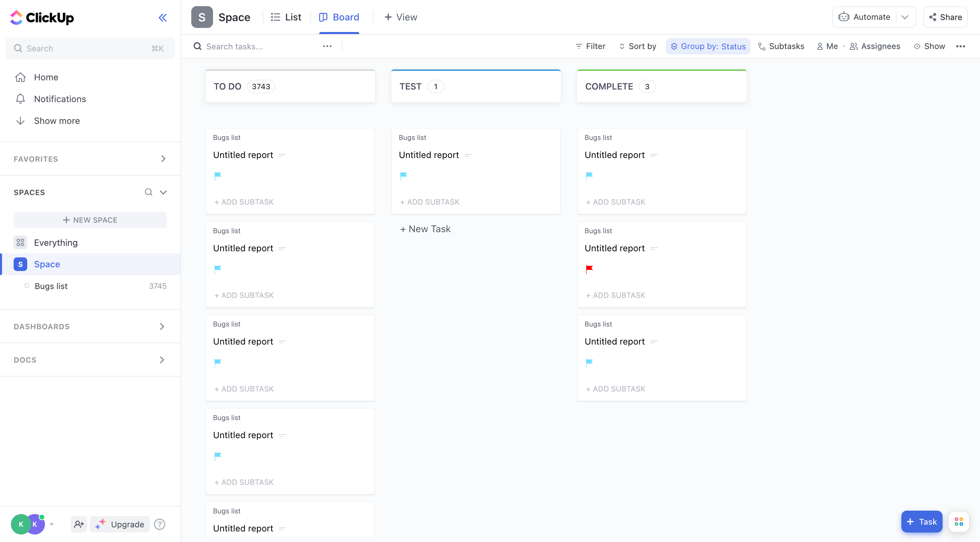Add subtask on first TO DO card

pyautogui.click(x=244, y=202)
